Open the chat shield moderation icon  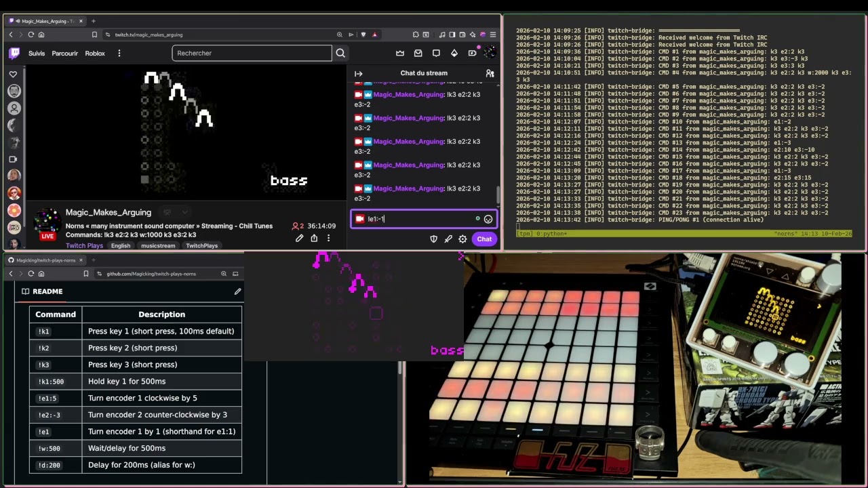pyautogui.click(x=433, y=239)
